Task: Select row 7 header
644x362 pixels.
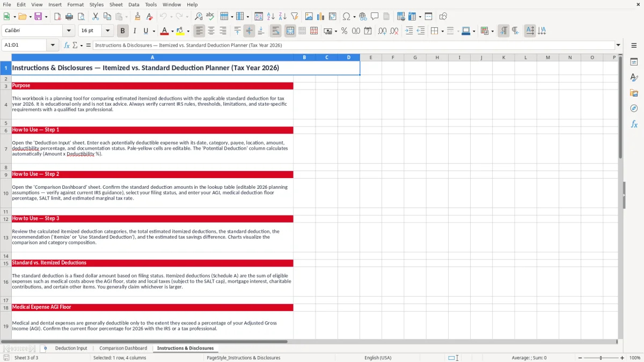Action: pos(6,149)
